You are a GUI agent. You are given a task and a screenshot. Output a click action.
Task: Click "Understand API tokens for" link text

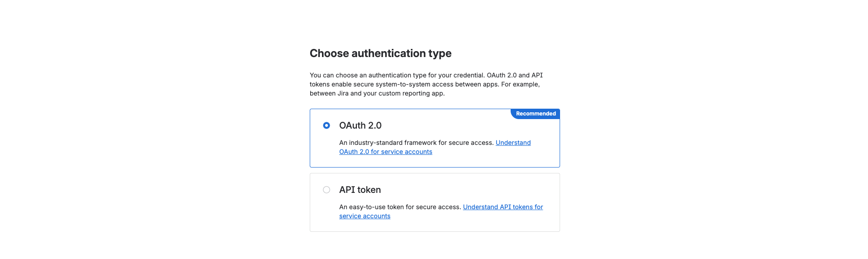coord(503,207)
